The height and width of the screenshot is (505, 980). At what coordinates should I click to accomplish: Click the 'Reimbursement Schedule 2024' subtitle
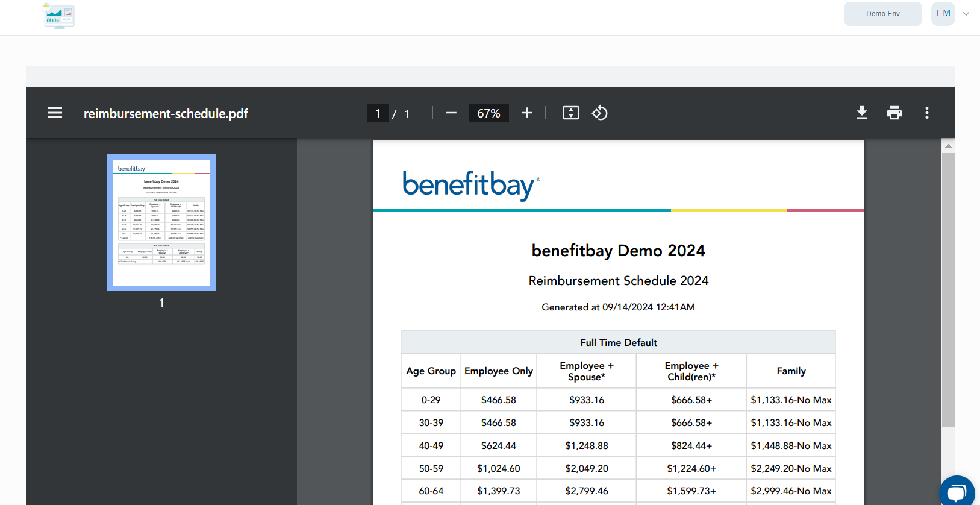619,281
